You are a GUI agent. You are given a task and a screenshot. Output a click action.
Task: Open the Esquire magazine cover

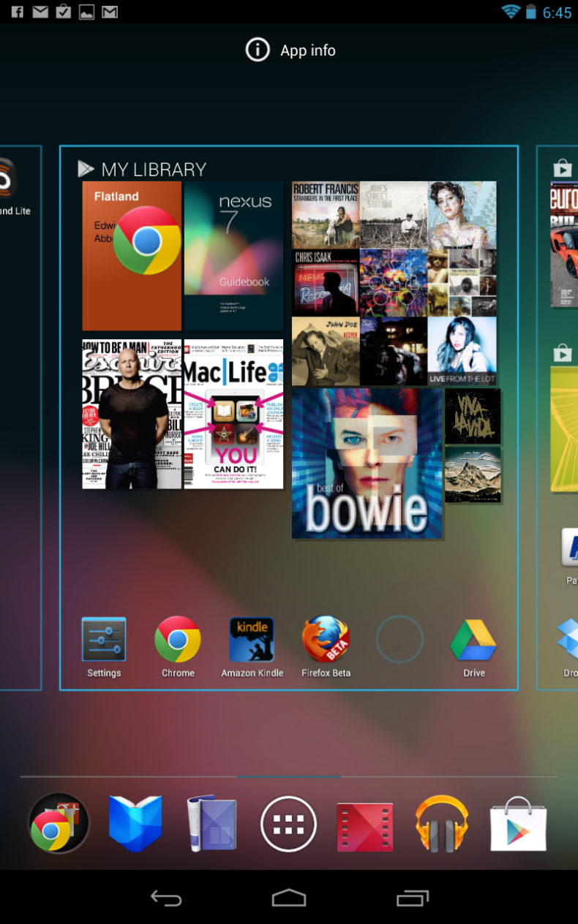[x=132, y=414]
